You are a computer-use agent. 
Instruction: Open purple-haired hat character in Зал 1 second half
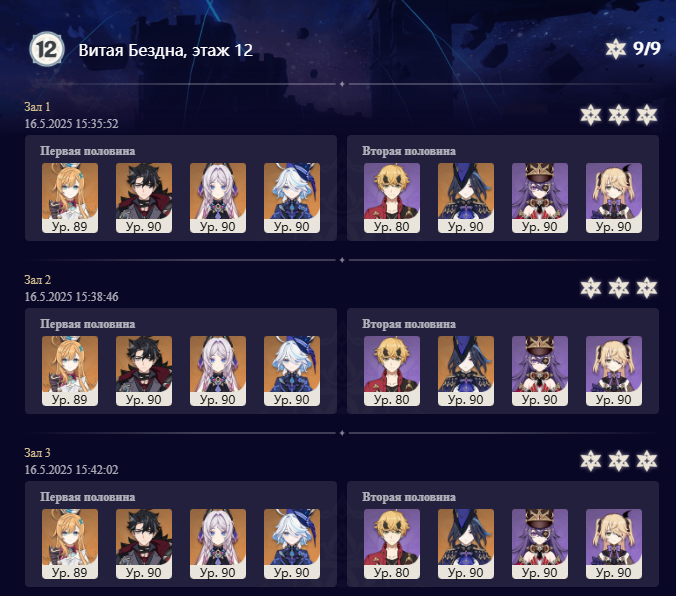540,198
